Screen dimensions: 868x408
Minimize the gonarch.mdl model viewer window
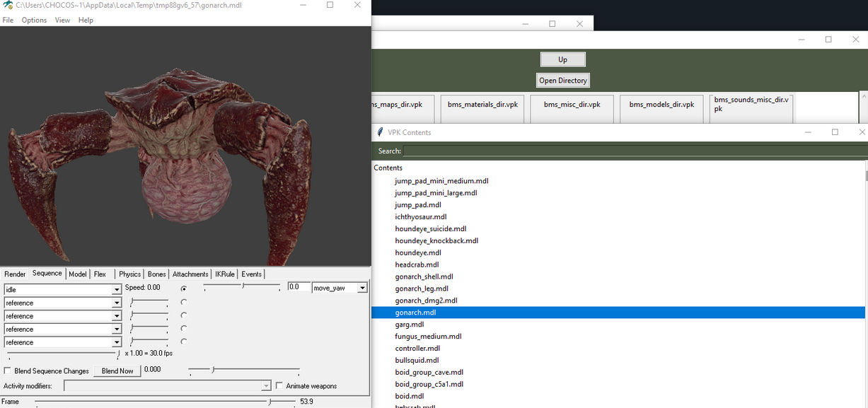[303, 5]
